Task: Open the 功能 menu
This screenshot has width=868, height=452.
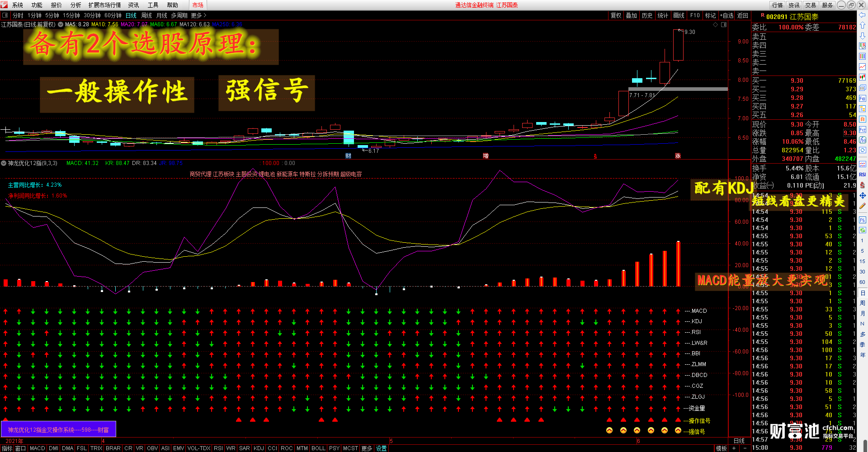Action: click(x=37, y=5)
